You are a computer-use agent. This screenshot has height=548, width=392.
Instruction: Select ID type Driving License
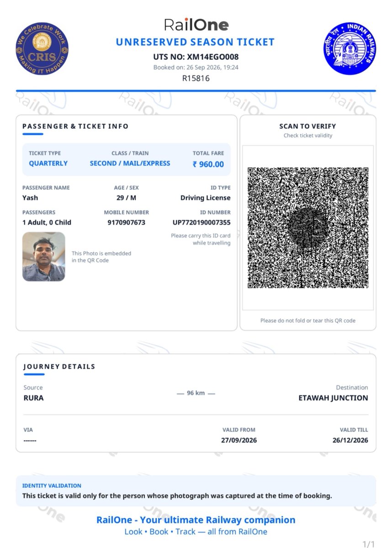pos(206,198)
